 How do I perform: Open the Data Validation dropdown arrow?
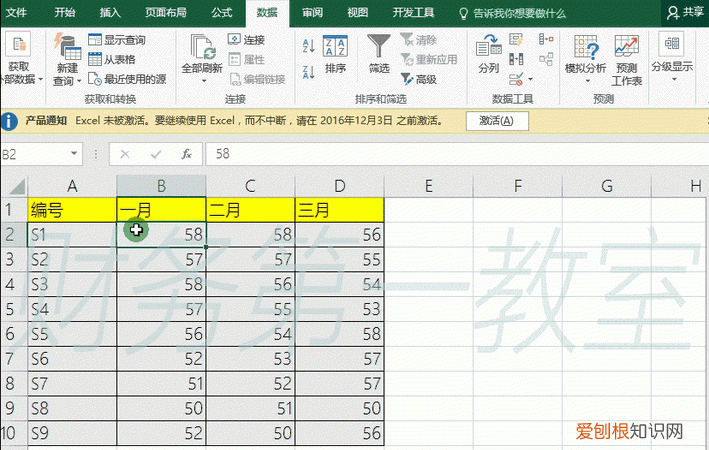530,80
